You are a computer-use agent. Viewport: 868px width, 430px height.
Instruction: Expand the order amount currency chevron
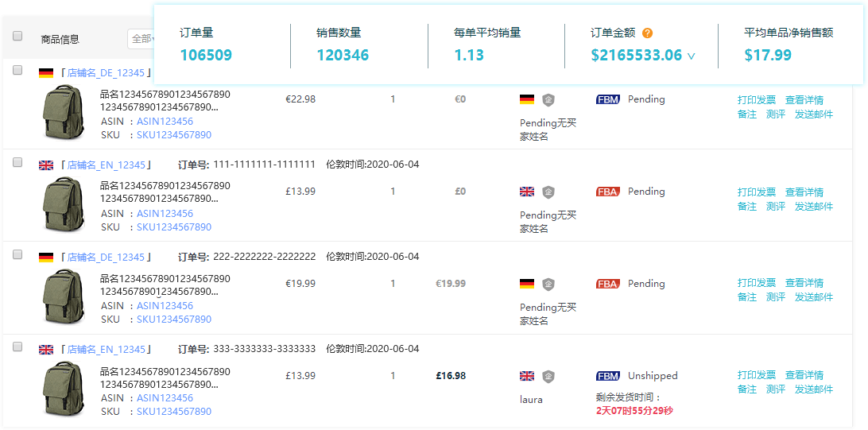point(691,56)
